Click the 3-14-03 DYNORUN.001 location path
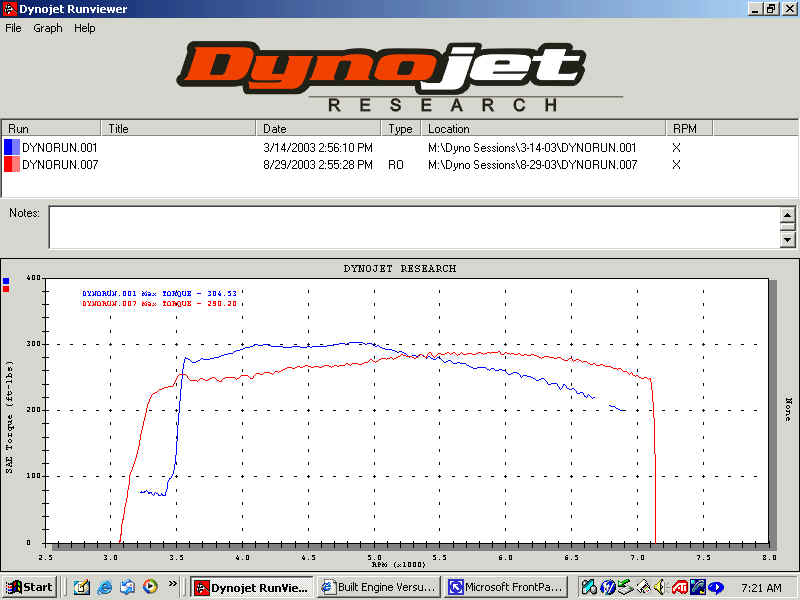 click(x=532, y=147)
